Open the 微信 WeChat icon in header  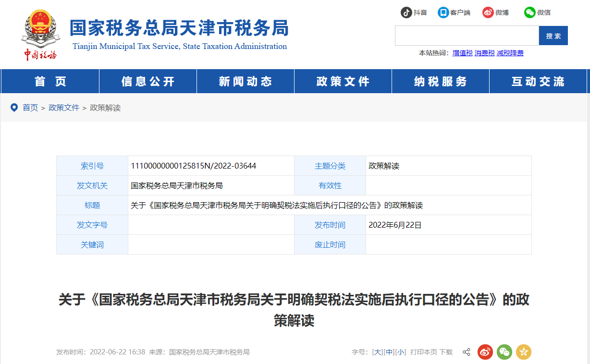point(530,12)
